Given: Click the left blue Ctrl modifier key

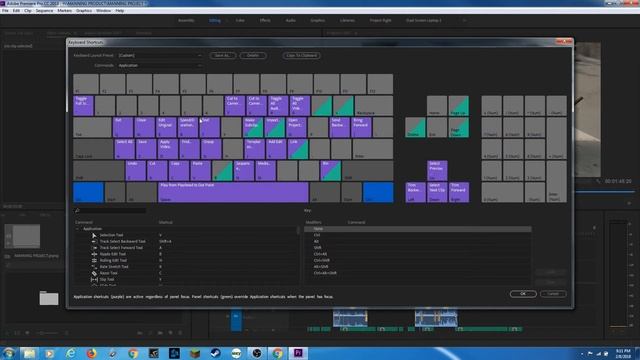Looking at the screenshot, I should pyautogui.click(x=88, y=192).
